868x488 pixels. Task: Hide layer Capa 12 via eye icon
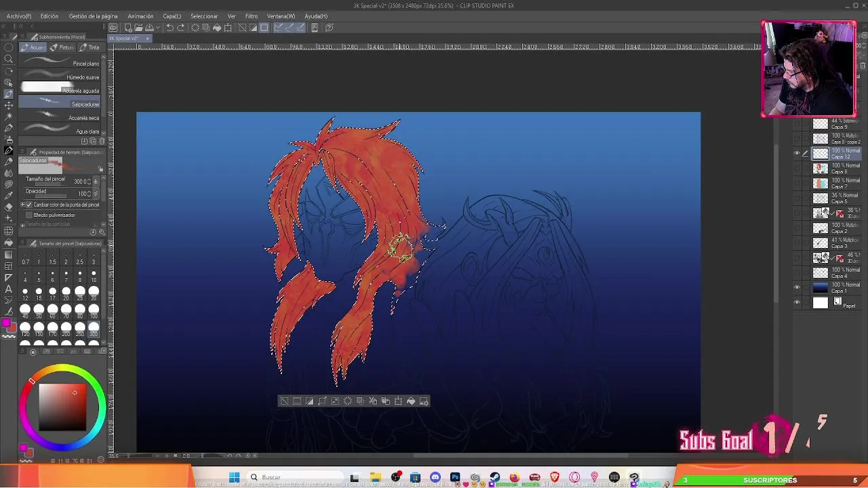pyautogui.click(x=797, y=154)
